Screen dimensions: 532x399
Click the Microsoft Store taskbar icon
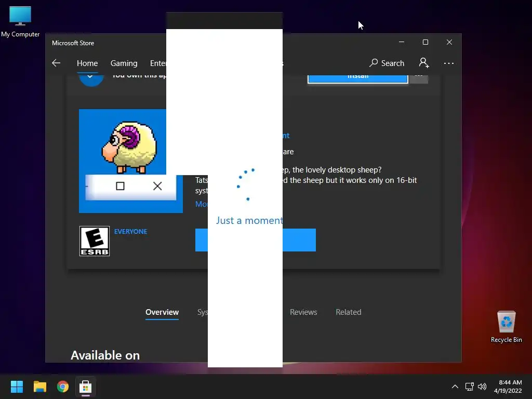86,387
